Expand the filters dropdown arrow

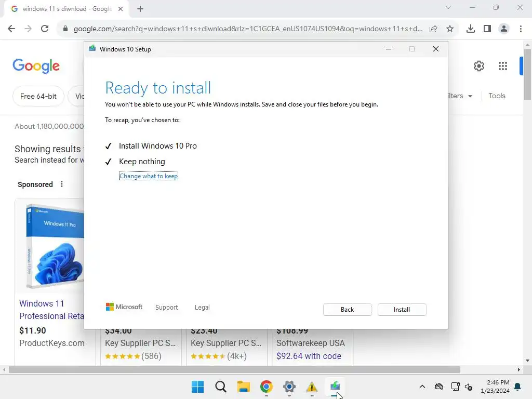[470, 96]
